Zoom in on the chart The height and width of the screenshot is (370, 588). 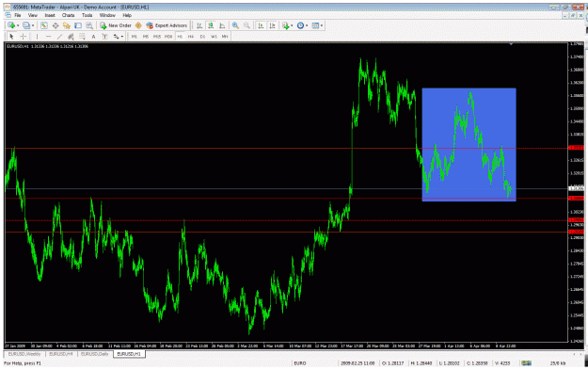tap(235, 25)
